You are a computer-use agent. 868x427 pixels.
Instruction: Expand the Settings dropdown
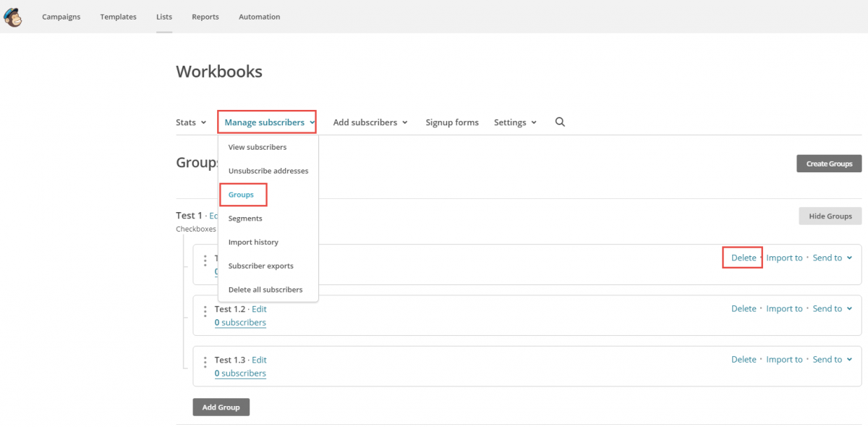coord(515,122)
